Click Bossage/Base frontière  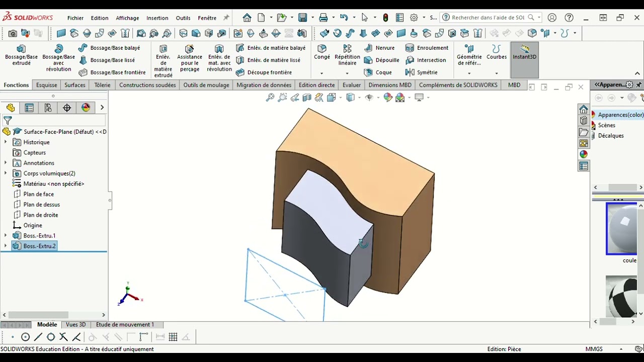click(x=112, y=72)
